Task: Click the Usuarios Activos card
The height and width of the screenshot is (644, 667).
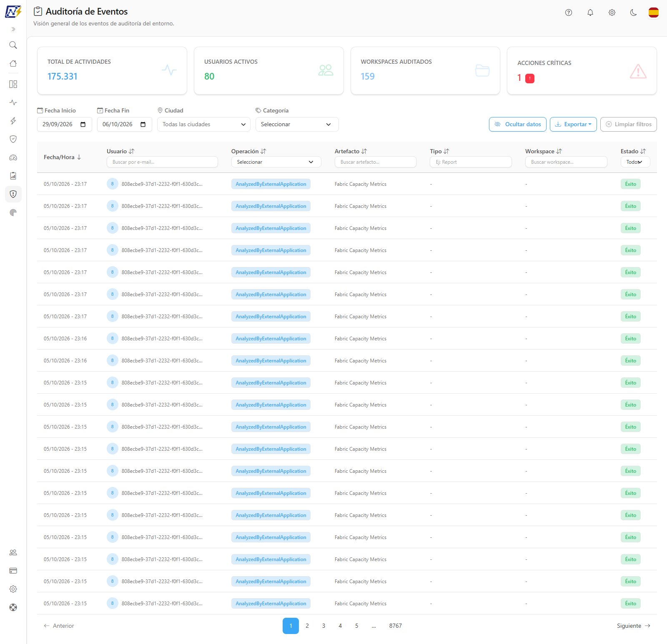Action: (x=269, y=70)
